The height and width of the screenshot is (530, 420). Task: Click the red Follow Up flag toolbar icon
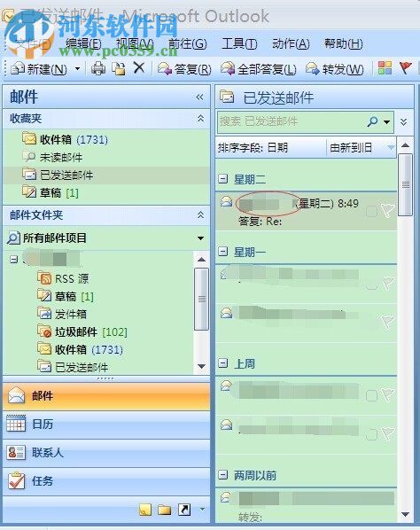(x=405, y=68)
